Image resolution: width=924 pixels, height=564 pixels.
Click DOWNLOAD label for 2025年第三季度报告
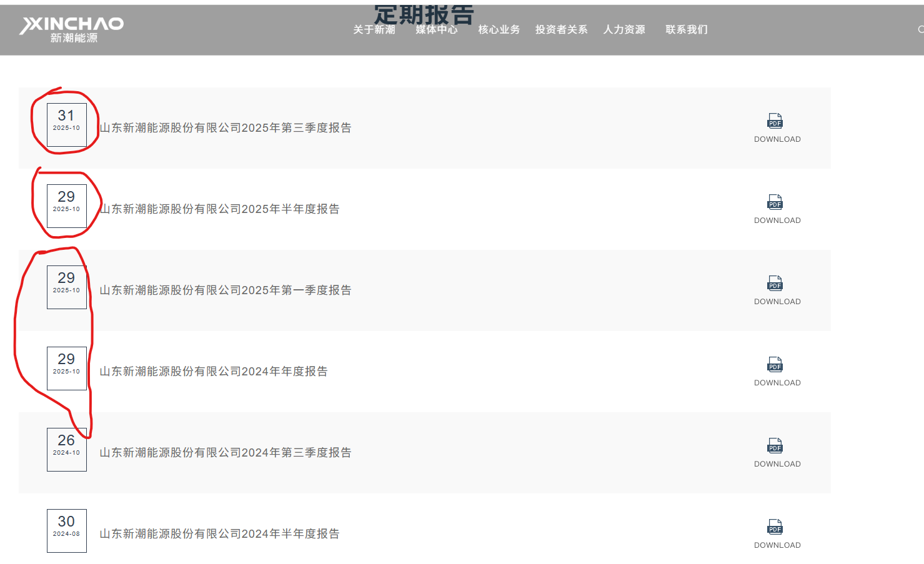777,139
